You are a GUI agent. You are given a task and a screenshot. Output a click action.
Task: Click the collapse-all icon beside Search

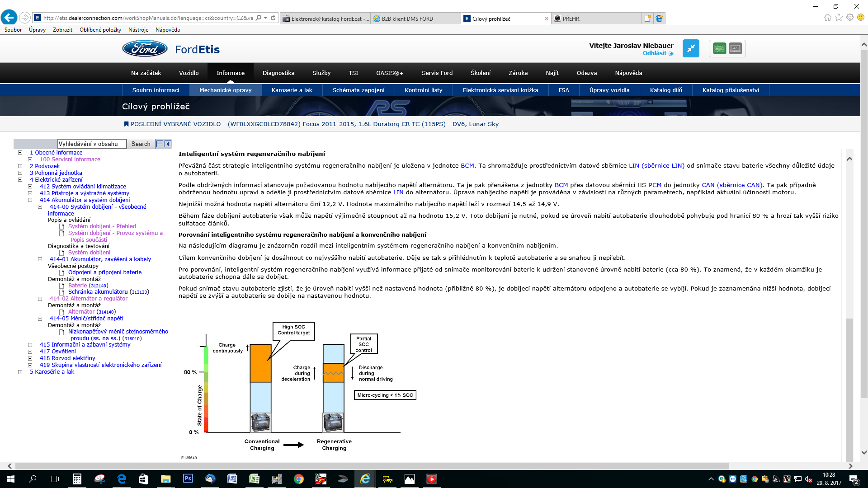(160, 144)
